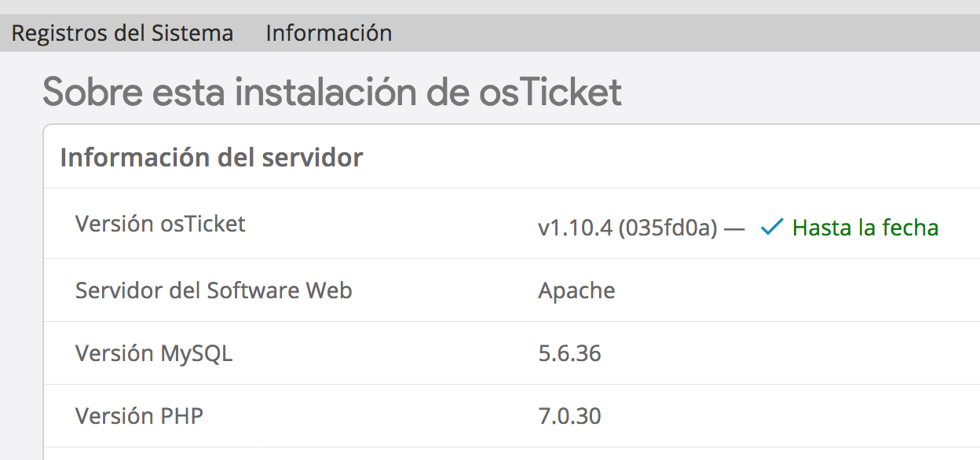This screenshot has width=980, height=460.
Task: Click empty navigation bar area right of Información
Action: point(667,34)
